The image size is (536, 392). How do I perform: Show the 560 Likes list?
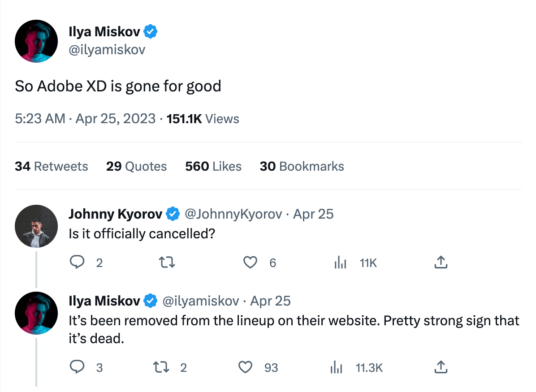coord(213,166)
